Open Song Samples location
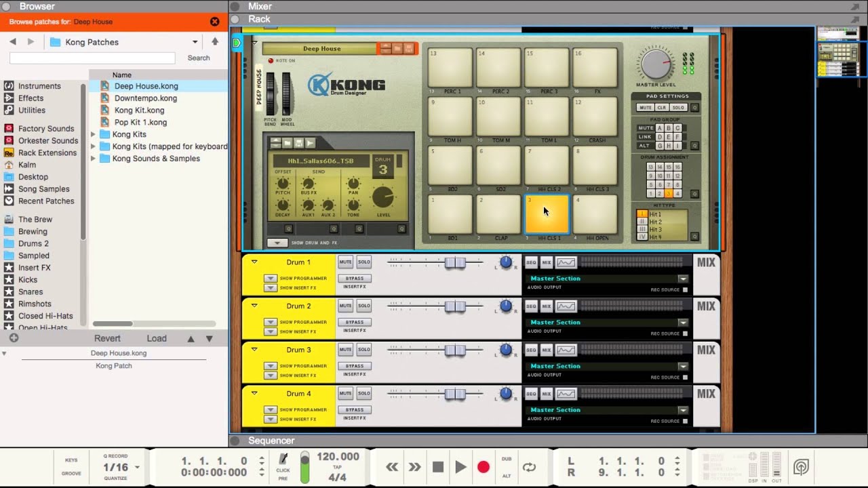 pos(44,189)
